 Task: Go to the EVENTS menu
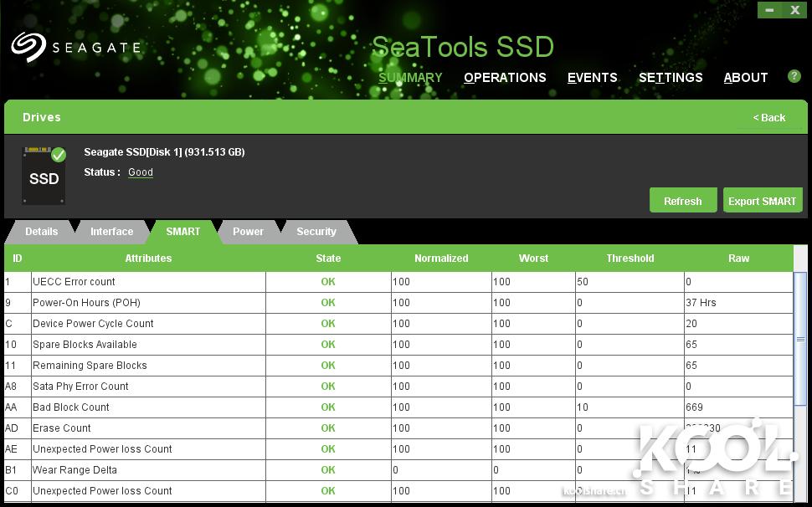point(592,78)
